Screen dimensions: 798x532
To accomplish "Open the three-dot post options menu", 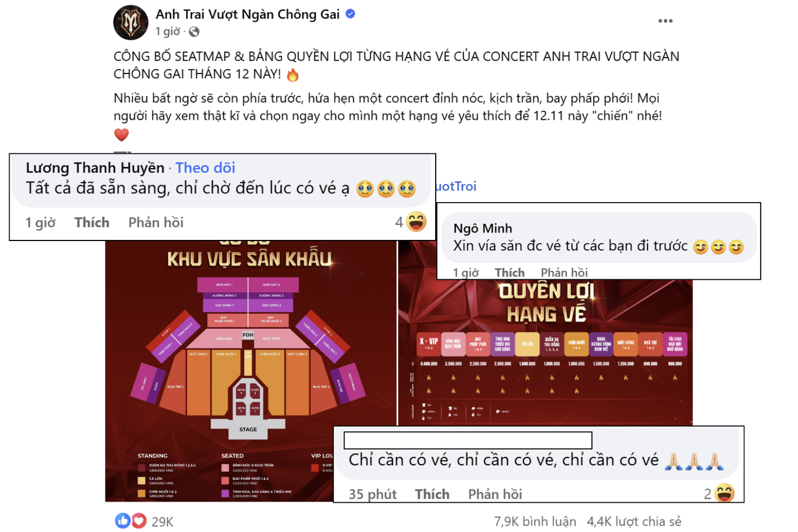I will click(665, 21).
